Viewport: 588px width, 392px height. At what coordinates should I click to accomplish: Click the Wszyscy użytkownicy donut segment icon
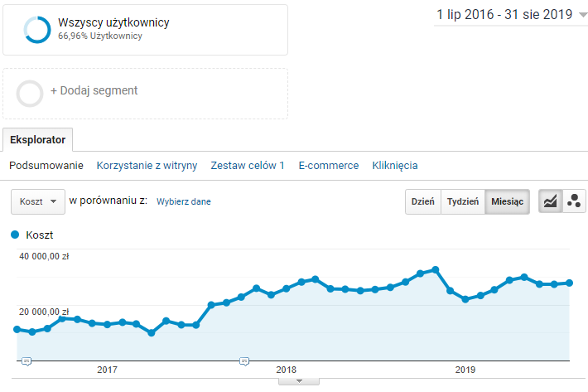point(37,29)
